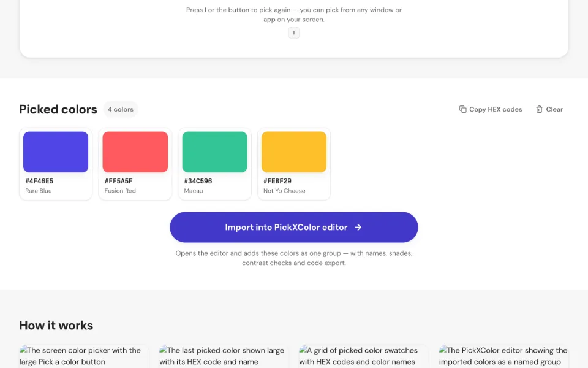Image resolution: width=588 pixels, height=368 pixels.
Task: Click the 4 colors count badge
Action: (121, 109)
